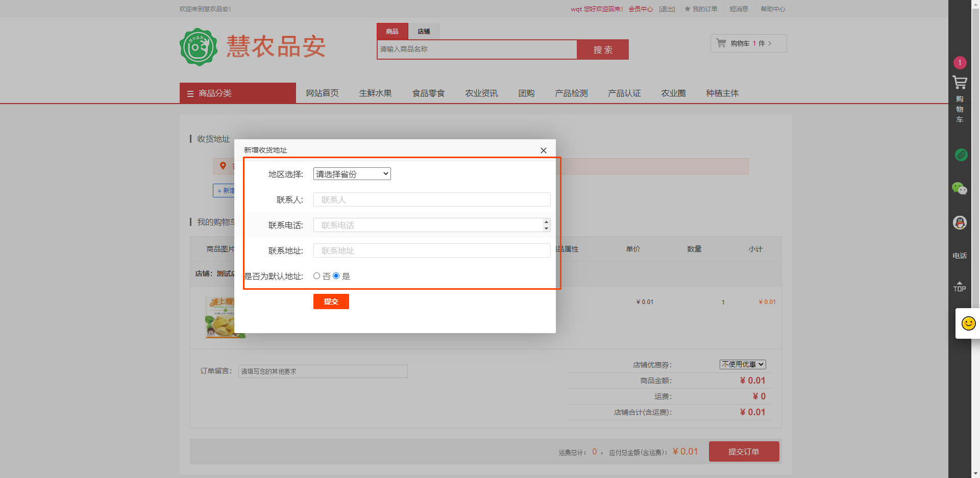The height and width of the screenshot is (478, 980).
Task: Click the green paperclip sidebar icon
Action: pyautogui.click(x=961, y=155)
